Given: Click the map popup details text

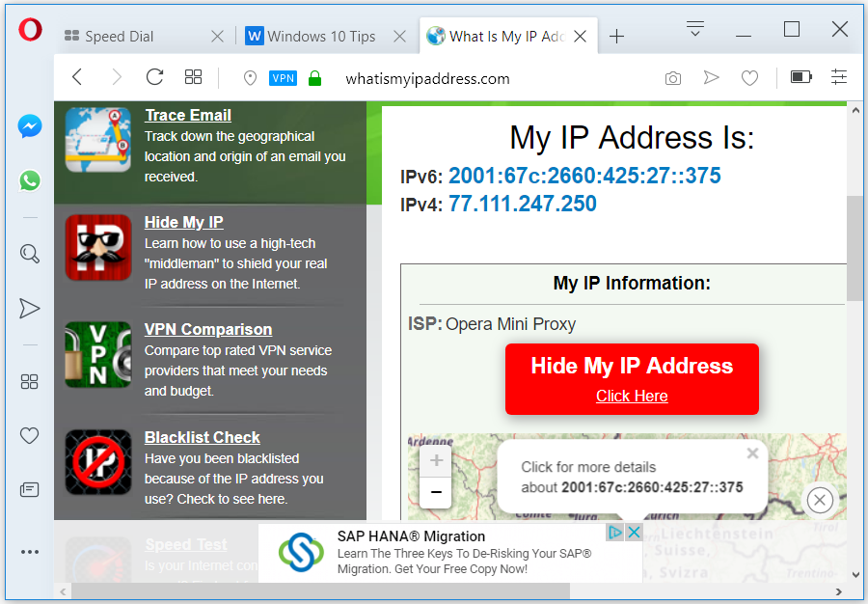Looking at the screenshot, I should point(632,478).
